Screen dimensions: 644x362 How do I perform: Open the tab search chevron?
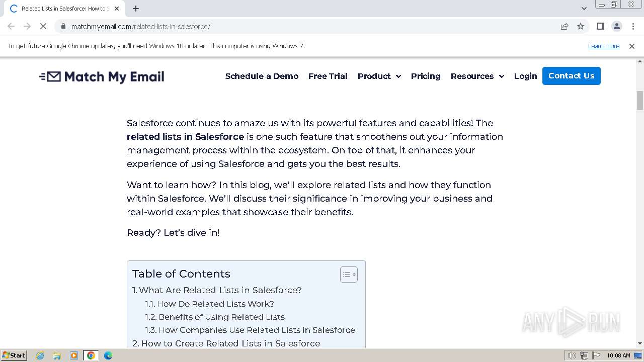(x=584, y=9)
